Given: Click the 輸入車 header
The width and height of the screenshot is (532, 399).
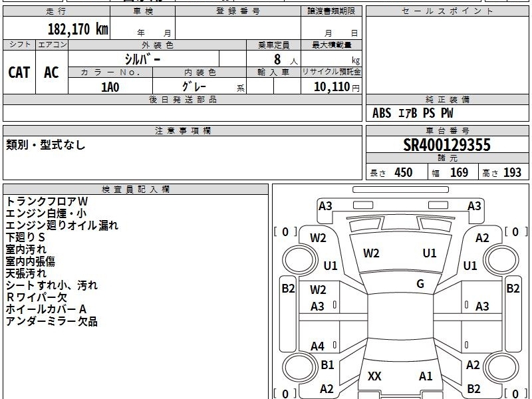Looking at the screenshot, I should (x=273, y=72).
